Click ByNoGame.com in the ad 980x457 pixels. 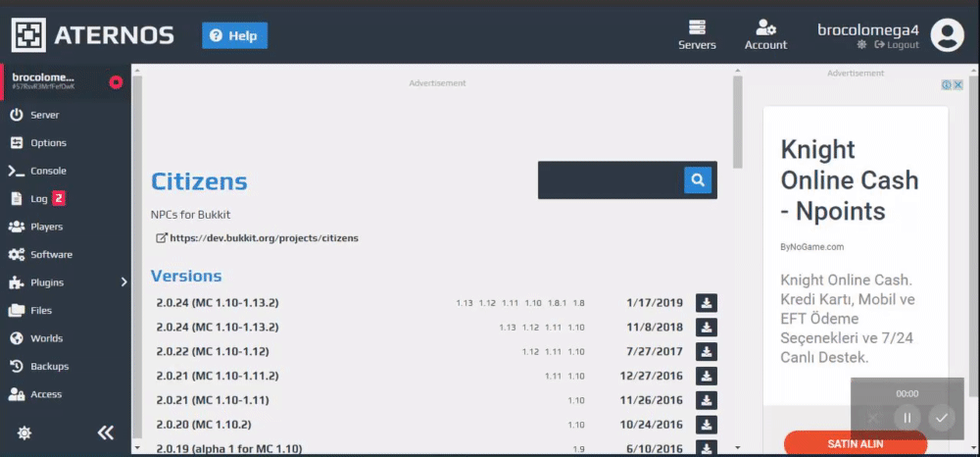click(x=811, y=247)
